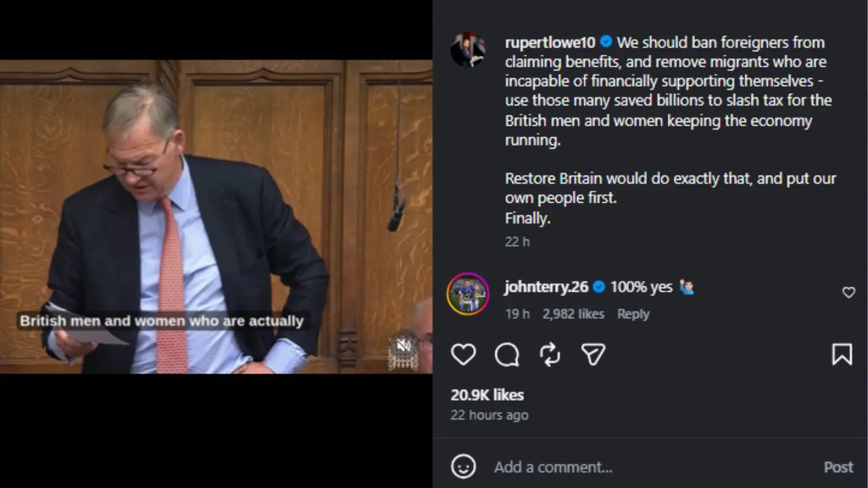Unmute the video using the speaker icon
868x488 pixels.
tap(403, 345)
